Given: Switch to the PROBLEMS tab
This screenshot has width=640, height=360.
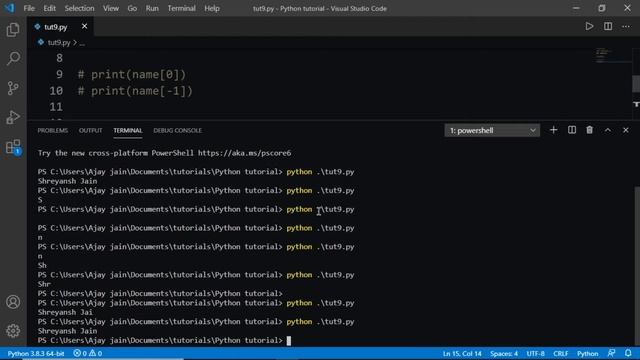Looking at the screenshot, I should (53, 131).
